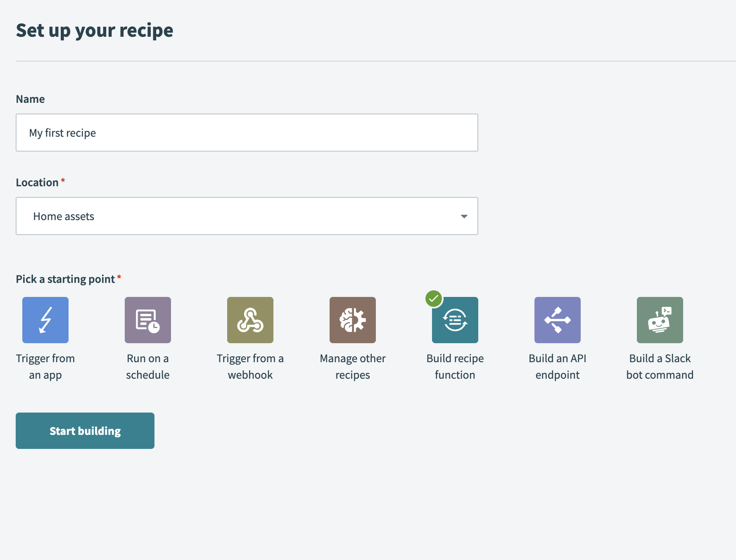736x560 pixels.
Task: Click the Set up your recipe heading
Action: (94, 30)
